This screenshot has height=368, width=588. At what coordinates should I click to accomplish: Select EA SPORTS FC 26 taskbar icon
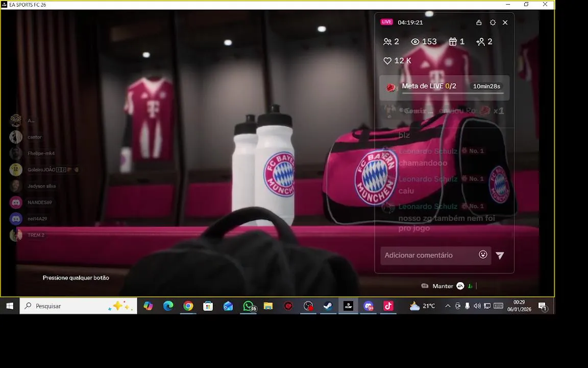348,306
